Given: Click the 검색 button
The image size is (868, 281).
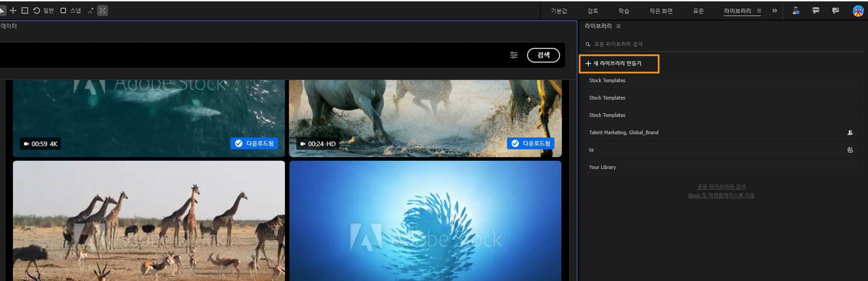Looking at the screenshot, I should pyautogui.click(x=543, y=55).
